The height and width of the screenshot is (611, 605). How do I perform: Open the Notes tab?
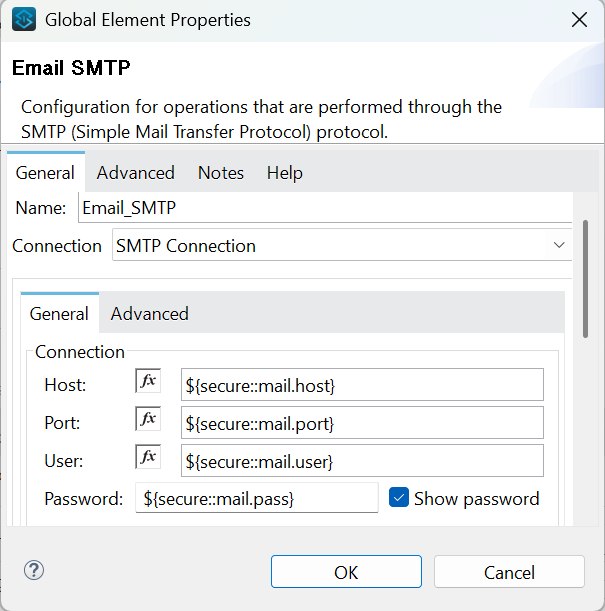coord(220,173)
